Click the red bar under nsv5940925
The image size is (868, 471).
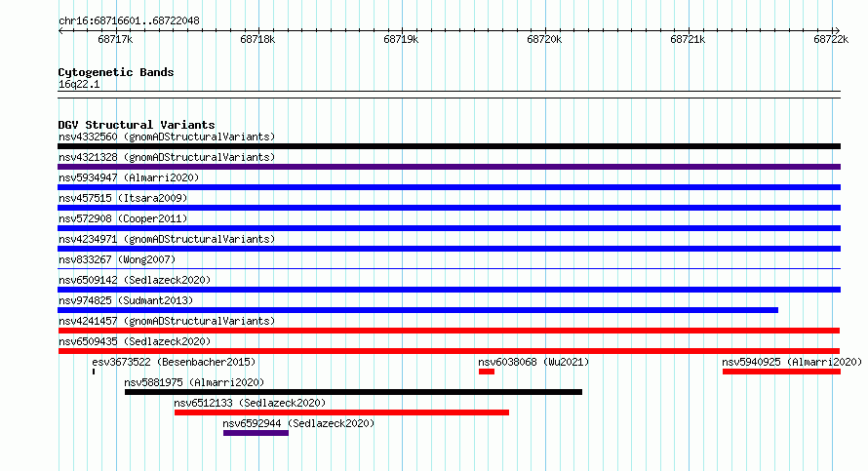pyautogui.click(x=781, y=372)
